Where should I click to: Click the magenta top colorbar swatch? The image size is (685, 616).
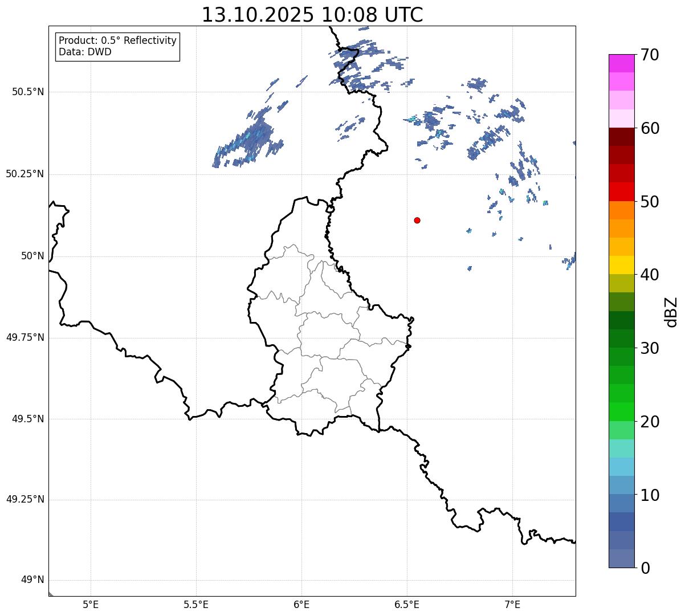coord(622,63)
